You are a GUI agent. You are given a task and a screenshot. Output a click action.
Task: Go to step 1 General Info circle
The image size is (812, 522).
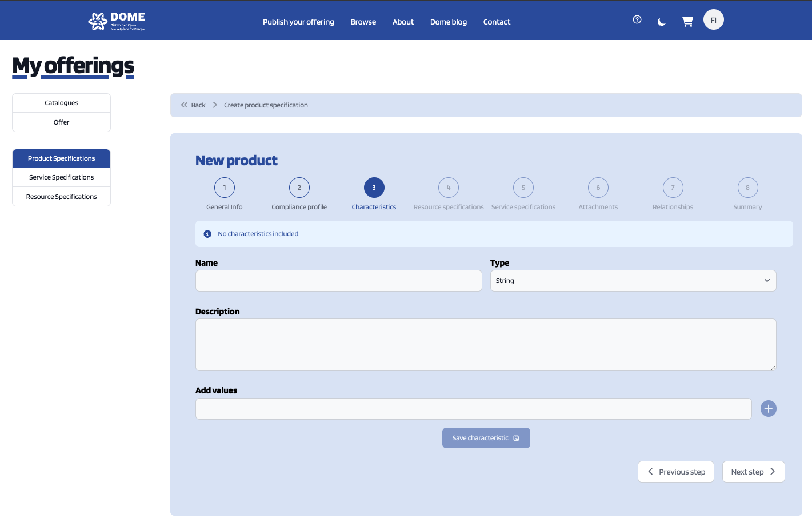click(x=225, y=188)
